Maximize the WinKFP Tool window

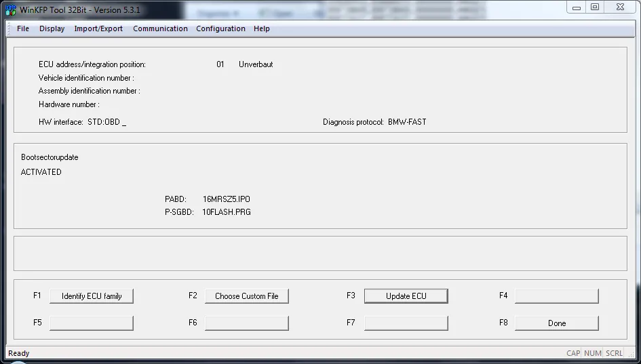595,7
